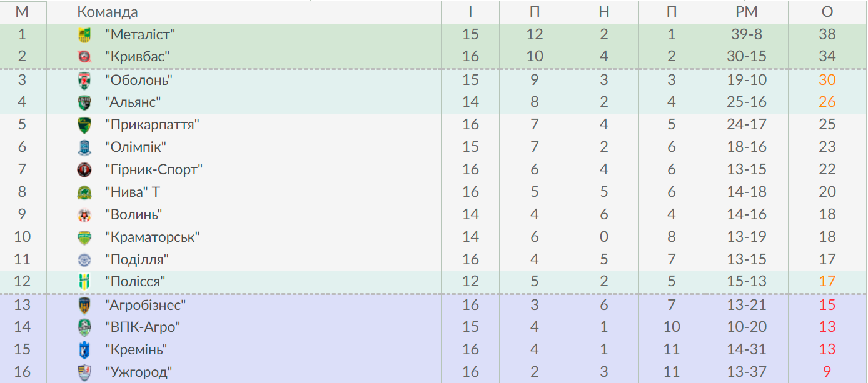Viewport: 868px width, 383px height.
Task: Click the "Краматорськ" team name
Action: (x=152, y=237)
